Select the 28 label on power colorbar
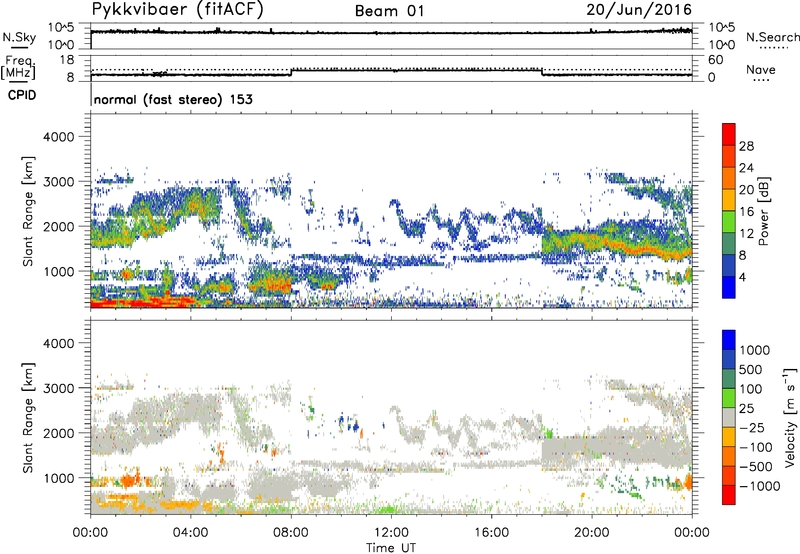 point(746,146)
